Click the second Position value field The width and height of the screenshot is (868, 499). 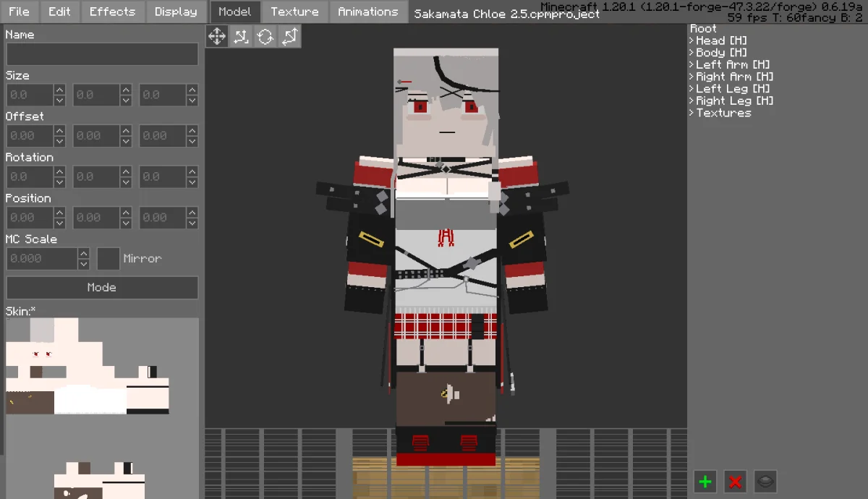click(96, 218)
